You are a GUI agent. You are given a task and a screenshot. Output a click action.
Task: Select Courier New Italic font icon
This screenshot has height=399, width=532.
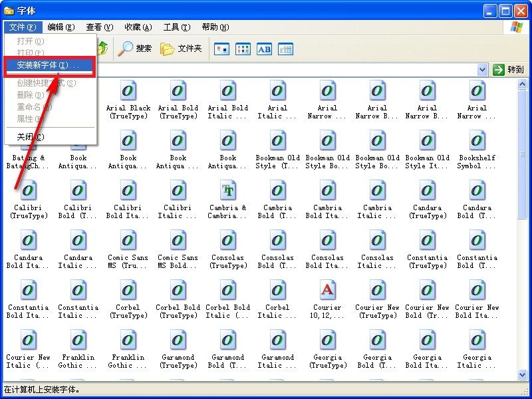[28, 340]
